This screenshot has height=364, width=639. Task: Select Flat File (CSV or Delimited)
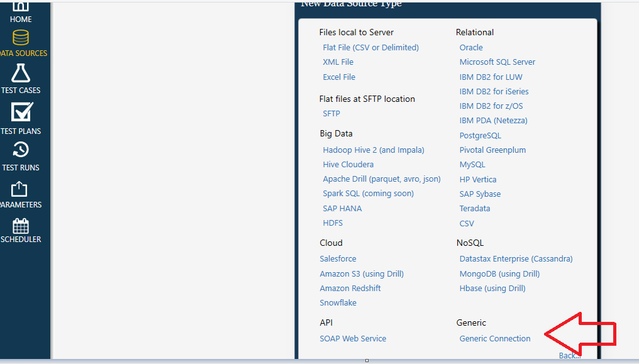click(371, 48)
